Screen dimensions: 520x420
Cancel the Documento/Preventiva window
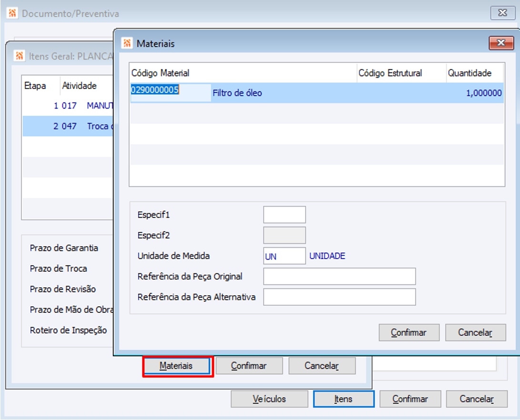pyautogui.click(x=477, y=399)
